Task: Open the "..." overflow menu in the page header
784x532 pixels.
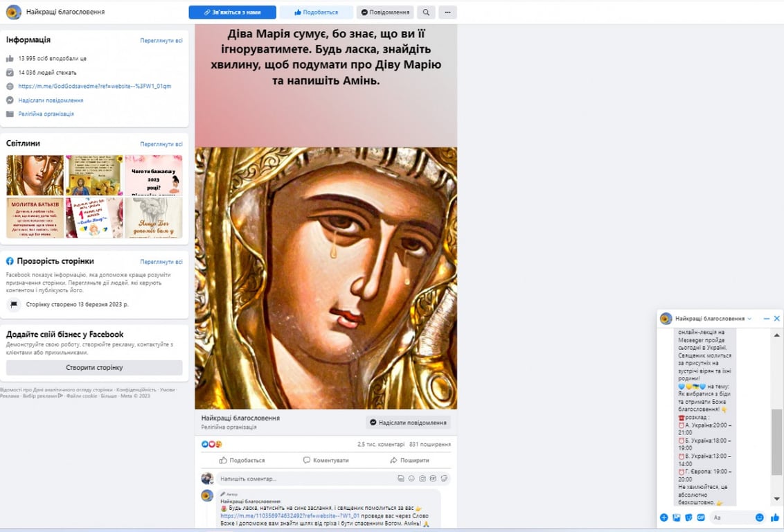Action: point(447,12)
